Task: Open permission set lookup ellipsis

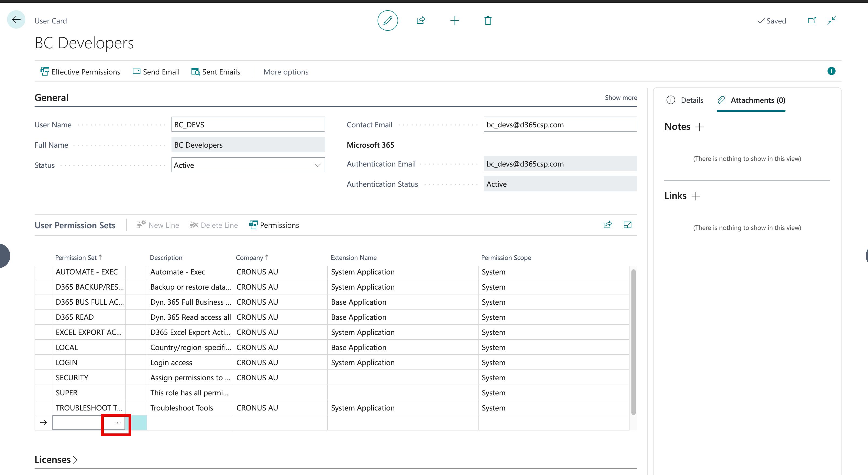Action: click(x=117, y=423)
